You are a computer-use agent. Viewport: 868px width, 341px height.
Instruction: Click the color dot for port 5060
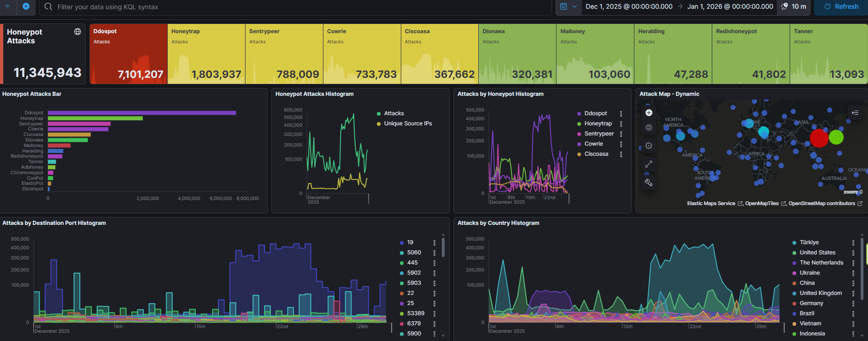coord(402,253)
